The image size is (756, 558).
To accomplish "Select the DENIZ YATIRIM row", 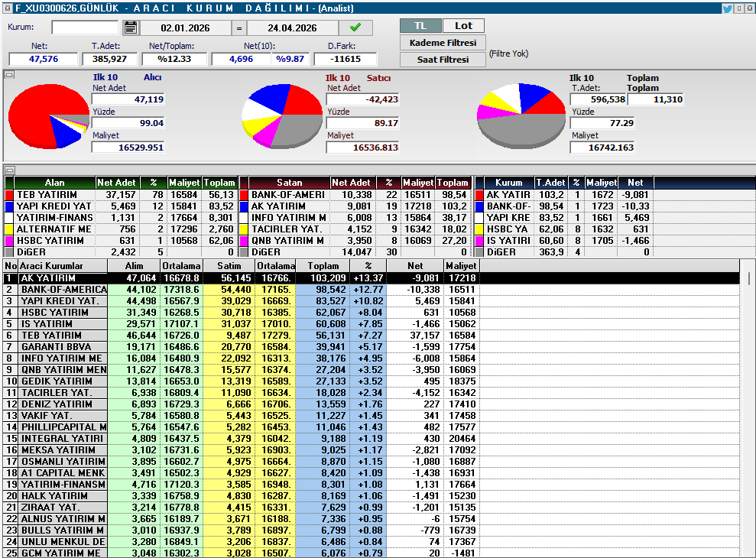I will (372, 404).
